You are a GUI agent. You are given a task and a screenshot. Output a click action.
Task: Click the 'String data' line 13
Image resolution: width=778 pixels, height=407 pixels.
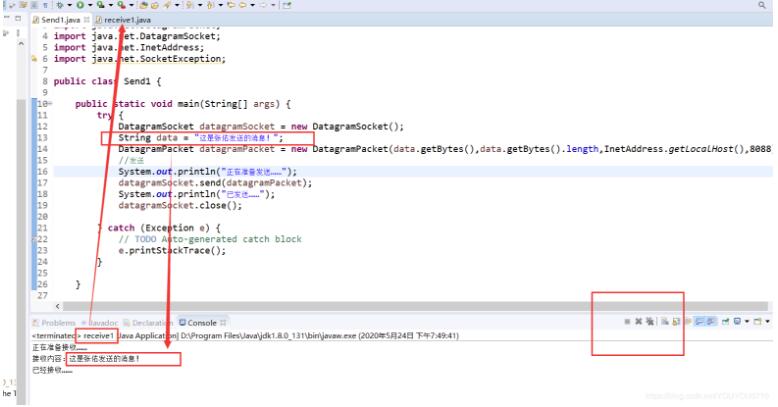pyautogui.click(x=200, y=137)
